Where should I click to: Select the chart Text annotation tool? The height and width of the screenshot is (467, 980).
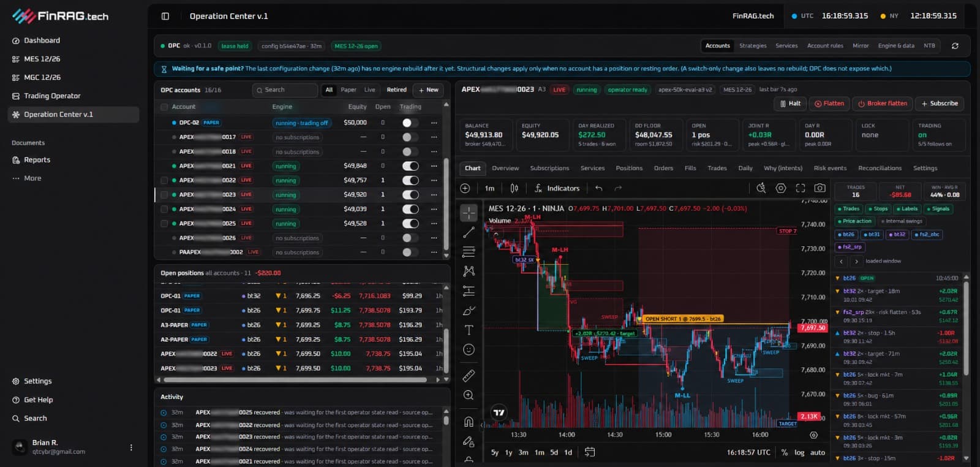[469, 330]
